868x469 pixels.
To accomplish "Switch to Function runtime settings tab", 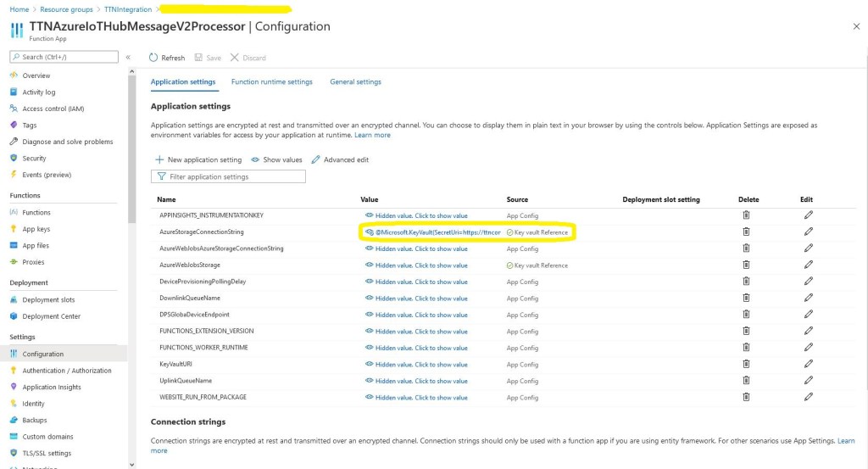I will click(x=272, y=82).
